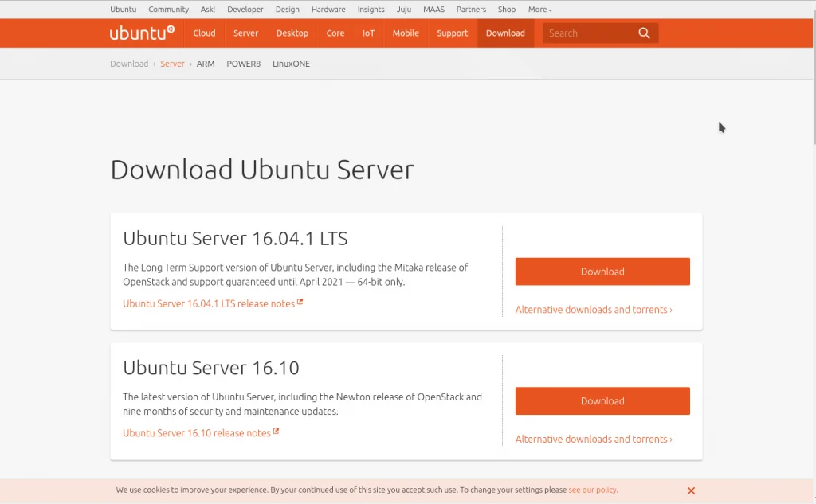Download Ubuntu Server 16.10
This screenshot has height=504, width=816.
coord(602,401)
